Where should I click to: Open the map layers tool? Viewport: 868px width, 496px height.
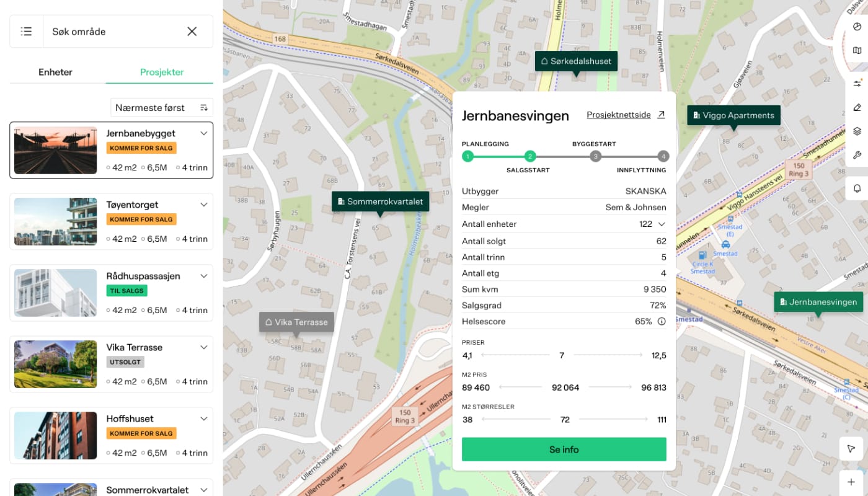[857, 131]
